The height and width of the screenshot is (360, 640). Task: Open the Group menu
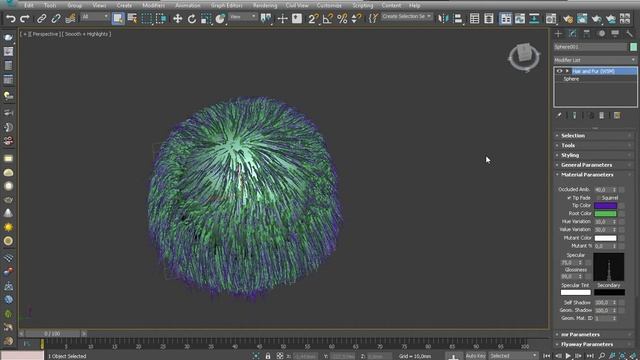point(74,6)
